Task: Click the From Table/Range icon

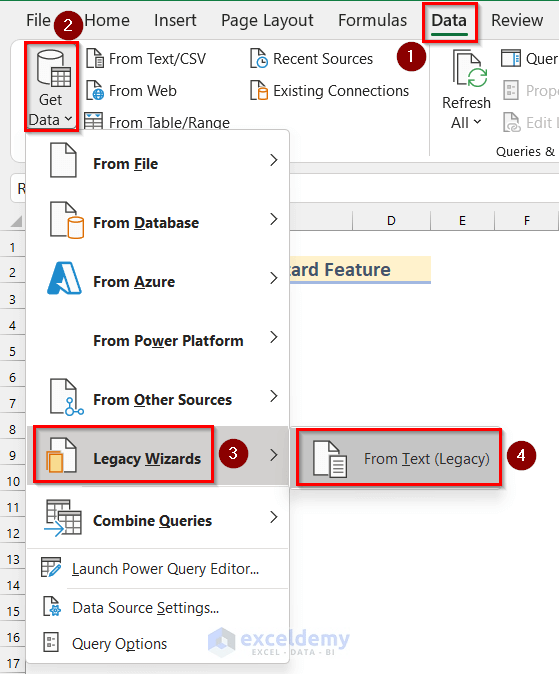Action: (x=93, y=121)
